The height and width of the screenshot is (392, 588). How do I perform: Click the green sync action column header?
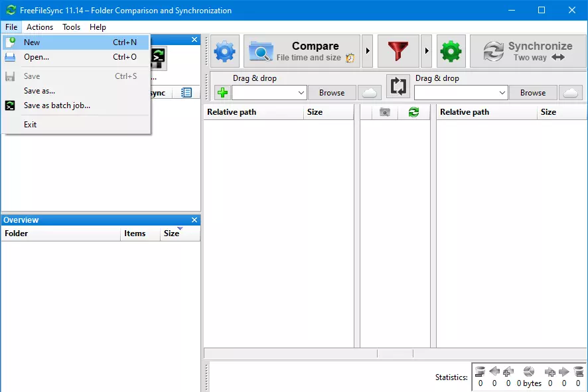click(x=413, y=112)
